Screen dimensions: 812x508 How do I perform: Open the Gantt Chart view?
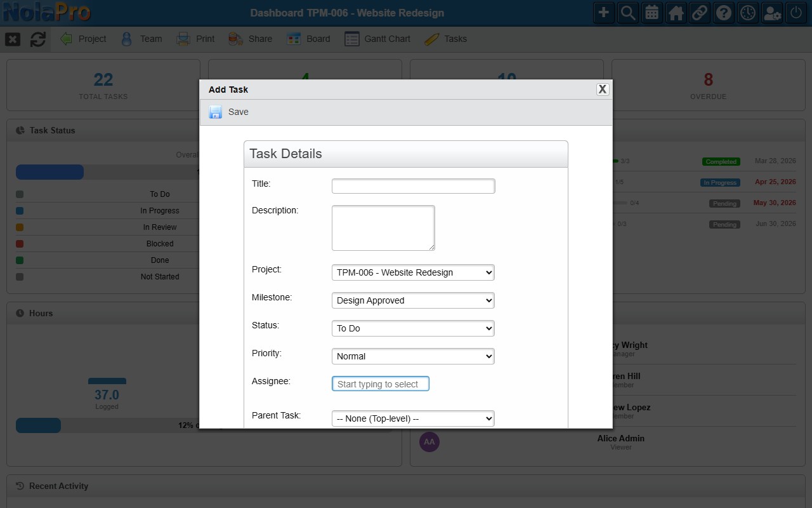tap(377, 39)
